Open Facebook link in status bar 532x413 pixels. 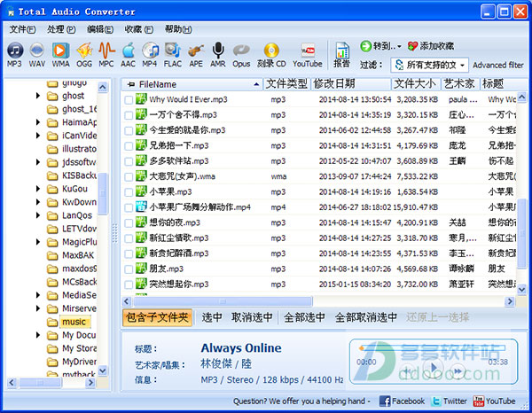click(x=402, y=401)
